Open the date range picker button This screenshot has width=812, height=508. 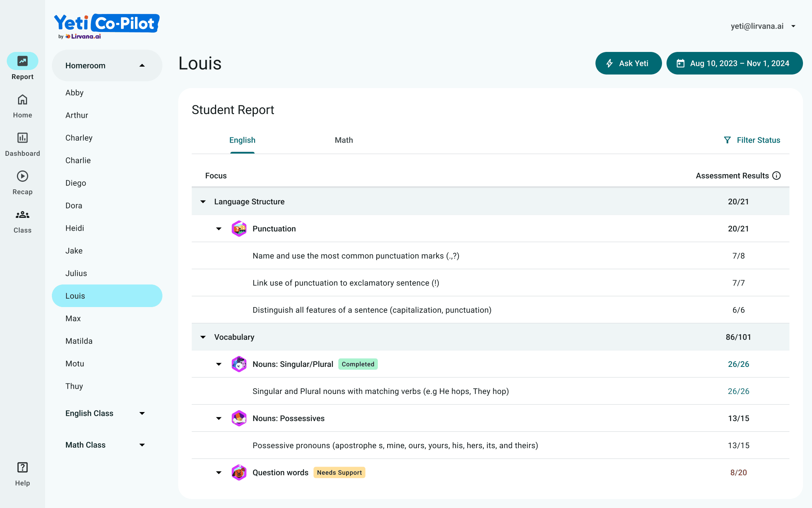coord(734,63)
